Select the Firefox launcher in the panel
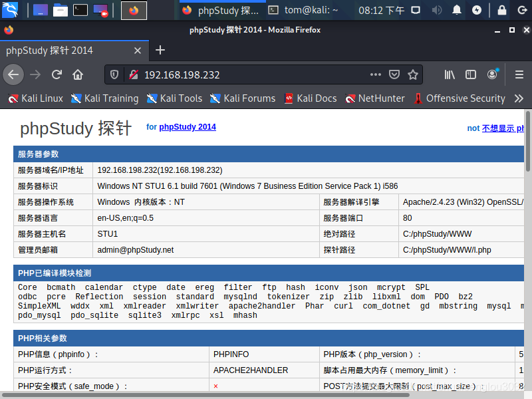Viewport: 532px width, 399px height. tap(134, 11)
